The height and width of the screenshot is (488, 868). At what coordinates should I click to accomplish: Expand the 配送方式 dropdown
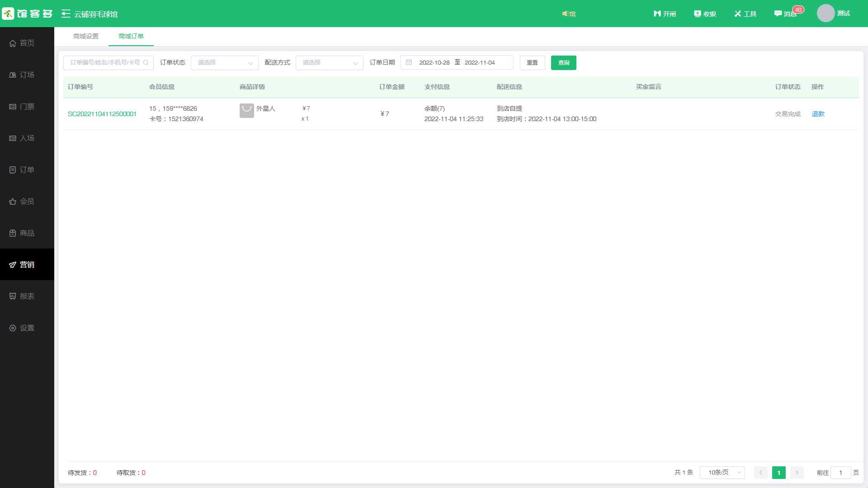point(330,62)
